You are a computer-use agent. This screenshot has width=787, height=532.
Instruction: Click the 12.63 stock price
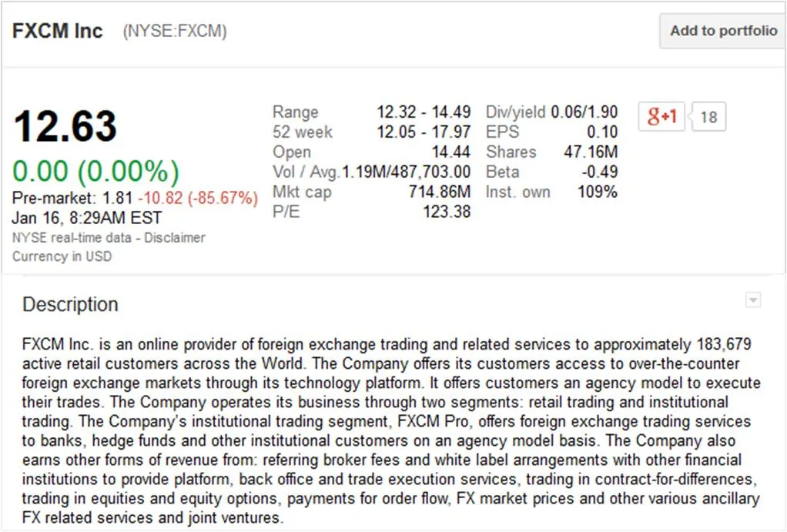pos(65,126)
